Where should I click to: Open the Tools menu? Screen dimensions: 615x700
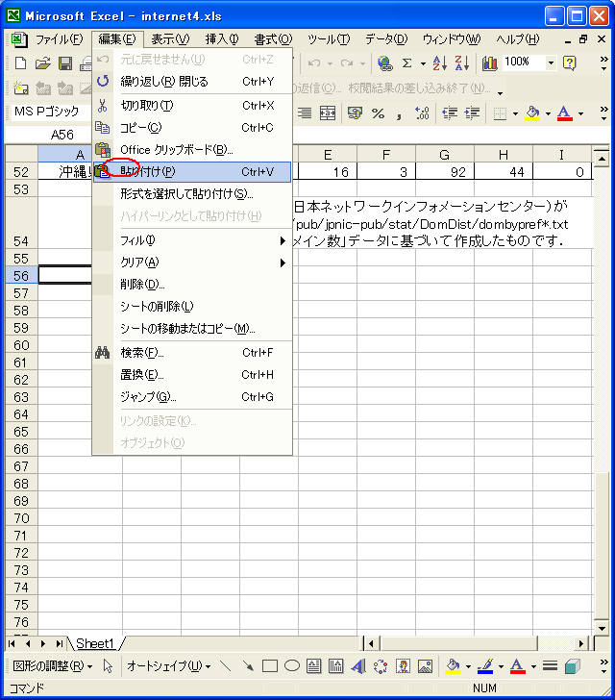329,39
